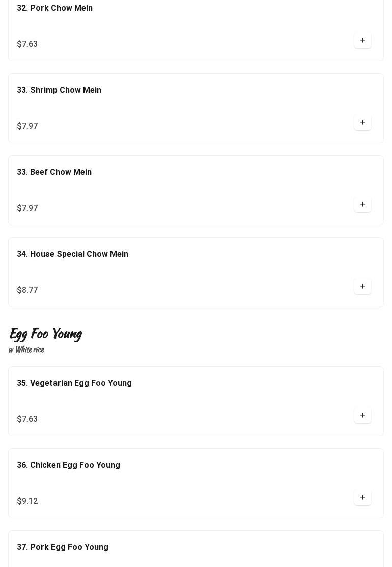Add Chicken Egg Foo Young plus icon
Viewport: 392px width, 567px height.
(x=362, y=498)
